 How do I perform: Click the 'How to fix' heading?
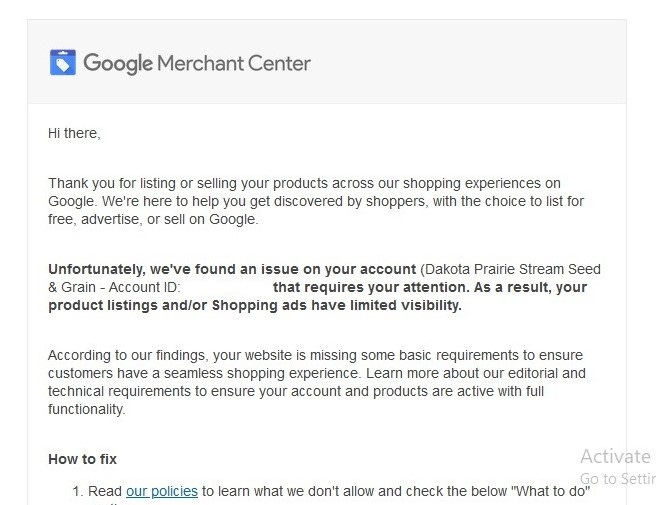(x=82, y=459)
